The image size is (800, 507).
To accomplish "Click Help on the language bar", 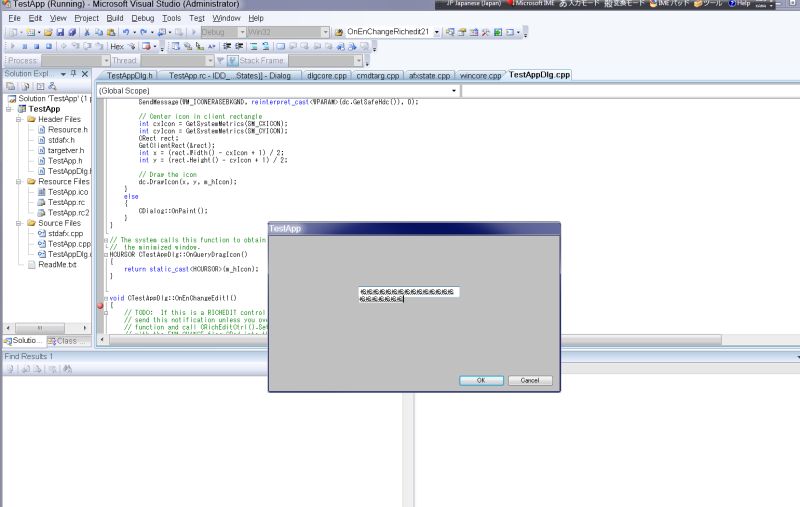I will point(739,4).
